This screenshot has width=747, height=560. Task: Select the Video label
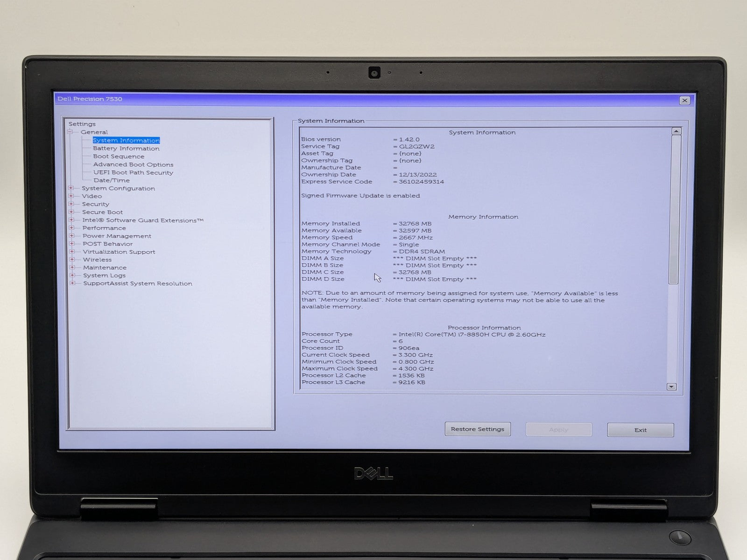(x=92, y=196)
